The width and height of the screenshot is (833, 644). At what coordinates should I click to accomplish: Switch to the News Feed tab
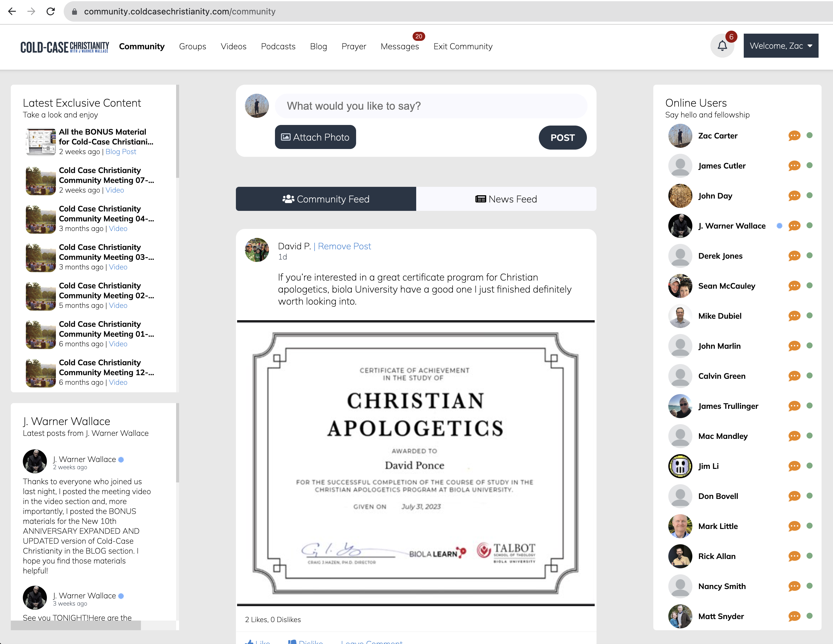pos(506,199)
